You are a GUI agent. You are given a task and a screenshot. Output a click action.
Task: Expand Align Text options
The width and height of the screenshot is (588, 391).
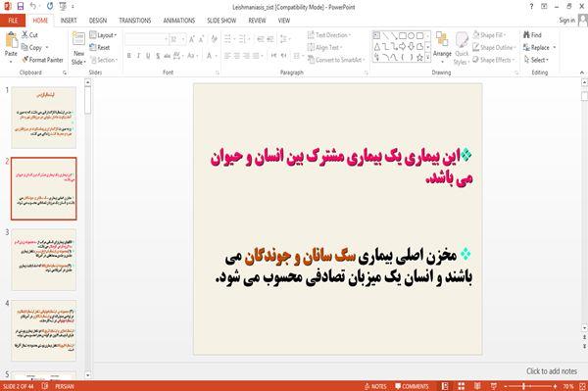pos(324,47)
